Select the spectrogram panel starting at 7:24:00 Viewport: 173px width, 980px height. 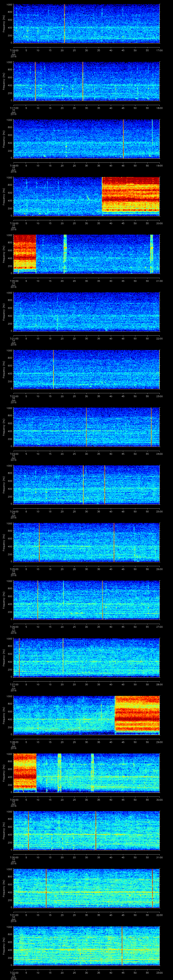[x=86, y=485]
